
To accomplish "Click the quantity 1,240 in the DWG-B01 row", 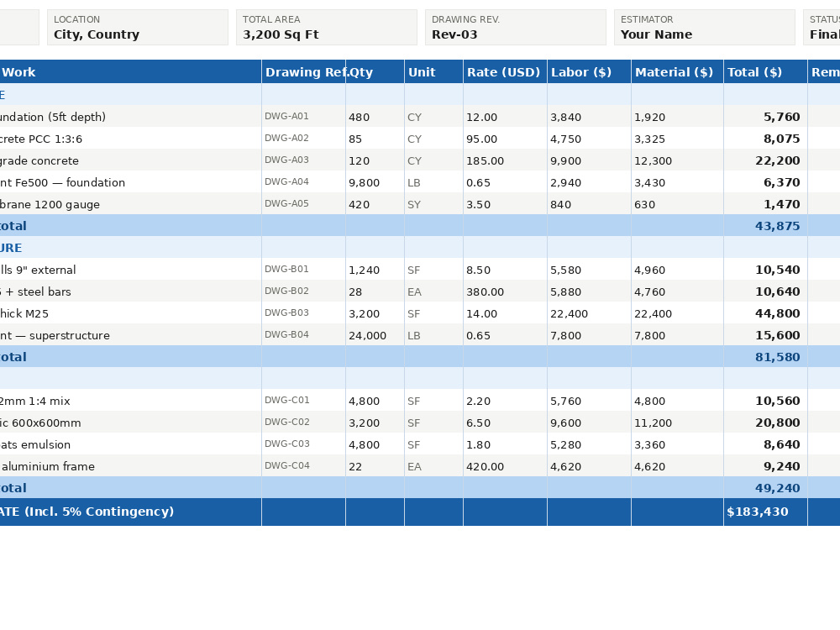I will pyautogui.click(x=365, y=270).
